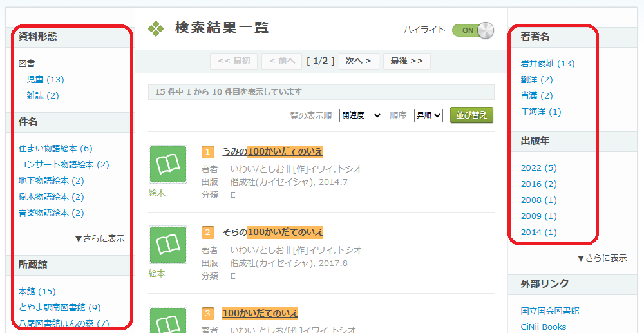644x333 pixels.
Task: Click the book icon beside result number 3
Action: point(168,320)
